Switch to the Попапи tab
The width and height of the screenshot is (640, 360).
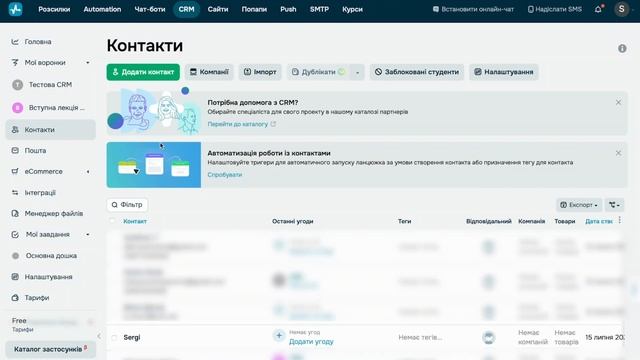pos(254,9)
